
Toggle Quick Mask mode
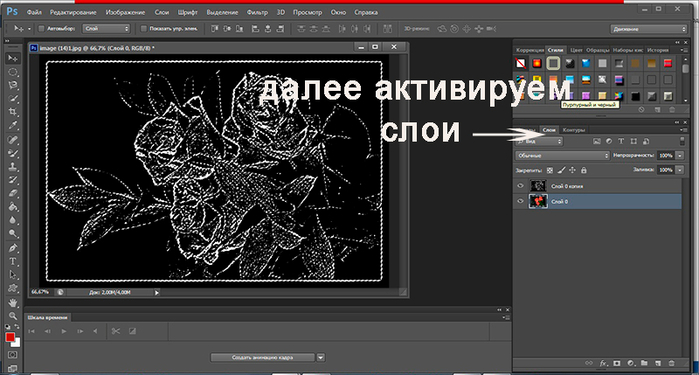pyautogui.click(x=12, y=355)
